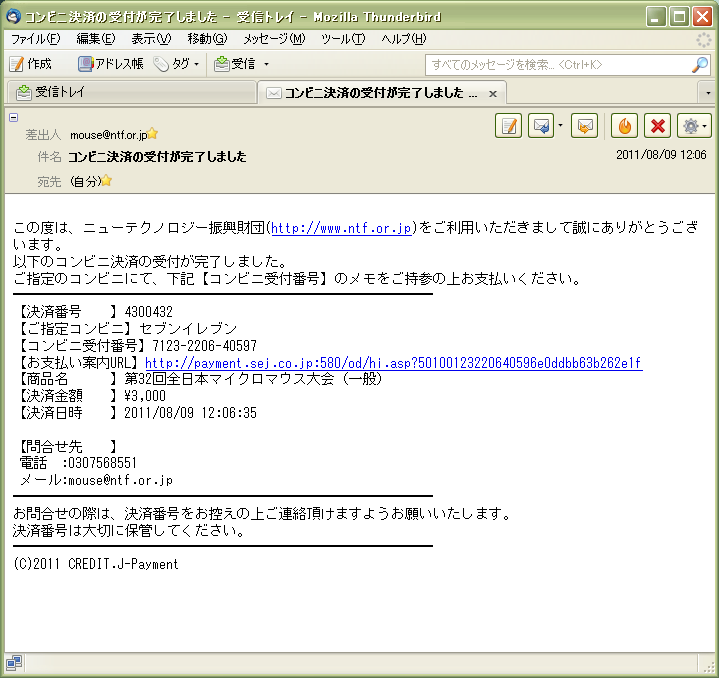The height and width of the screenshot is (678, 719).
Task: Click the magnifier search icon
Action: [700, 65]
